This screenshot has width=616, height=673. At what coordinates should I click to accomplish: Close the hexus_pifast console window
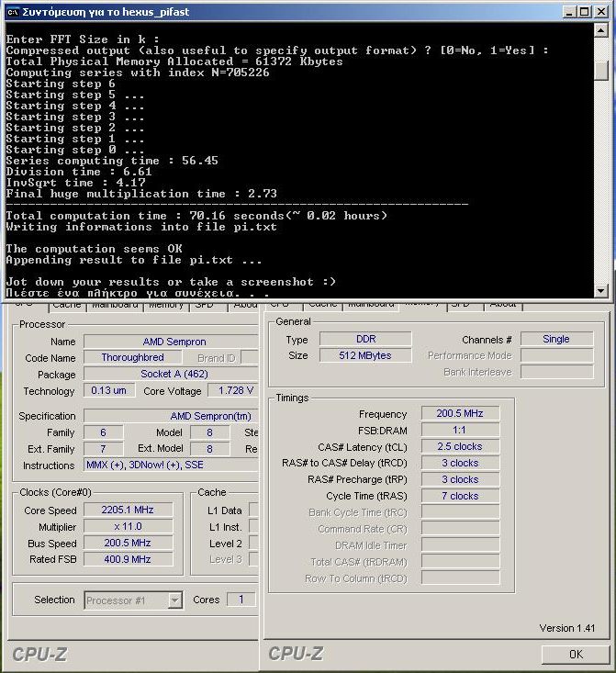coord(601,12)
